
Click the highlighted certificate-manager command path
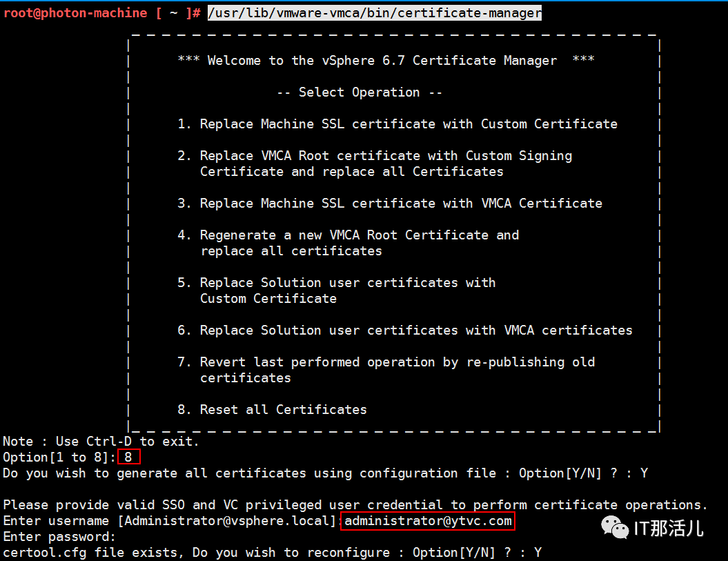pos(375,13)
